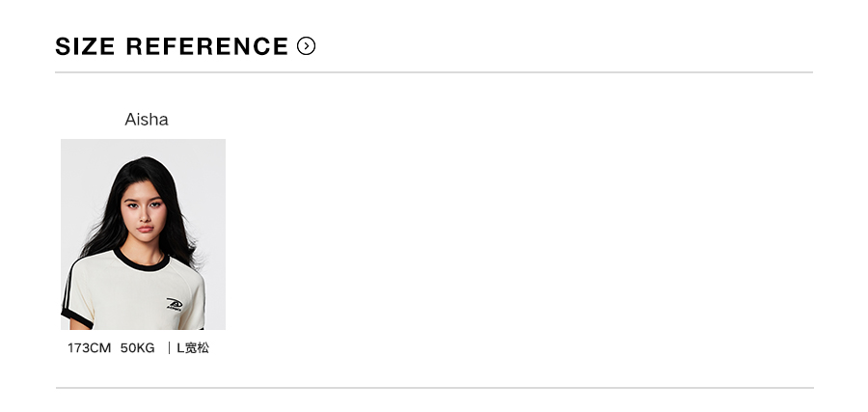
Task: Open Aisha's model photo thumbnail
Action: (x=143, y=233)
